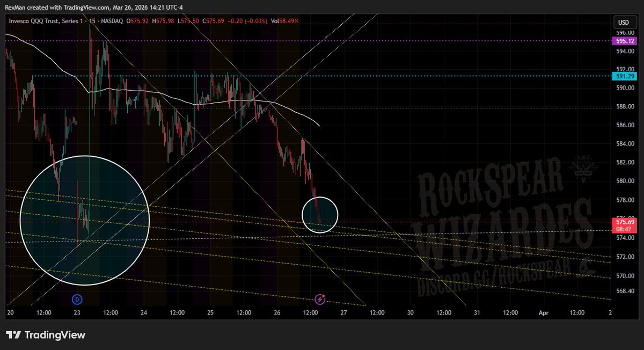
Task: Click the 570.00 price axis label
Action: pos(624,276)
